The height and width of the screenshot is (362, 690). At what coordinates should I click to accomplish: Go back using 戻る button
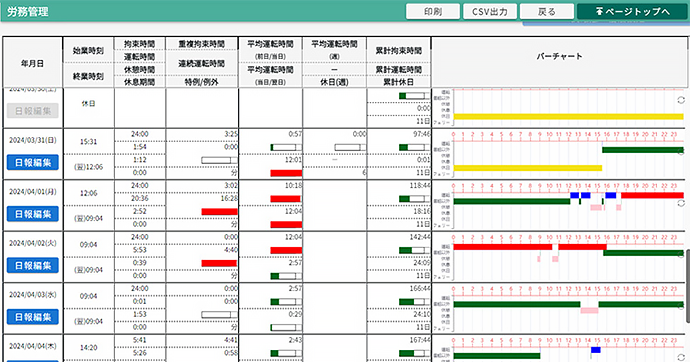547,11
